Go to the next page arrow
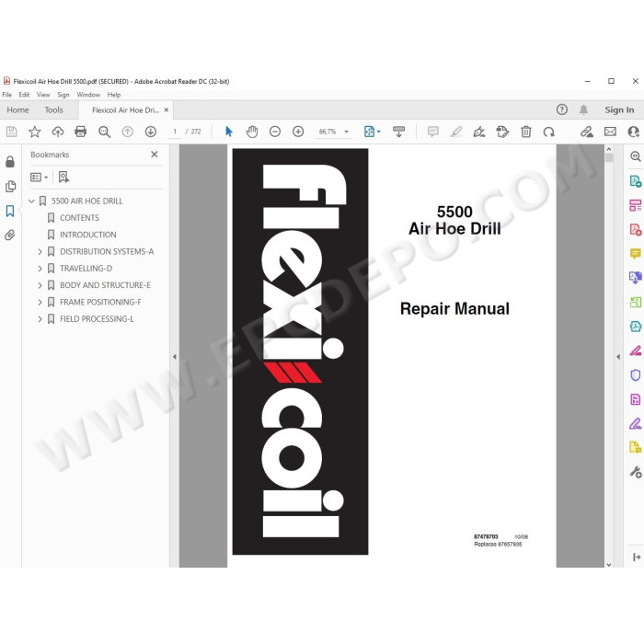Screen dimensions: 644x644 point(151,132)
